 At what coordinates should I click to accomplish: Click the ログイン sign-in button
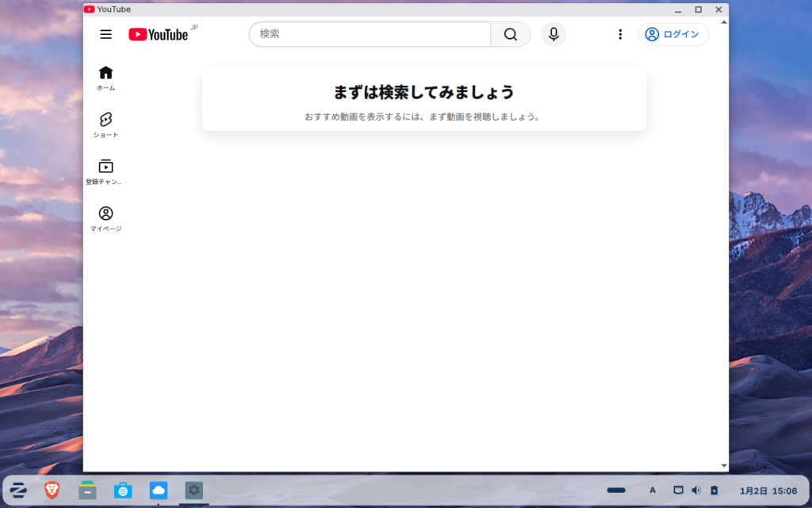[x=673, y=34]
